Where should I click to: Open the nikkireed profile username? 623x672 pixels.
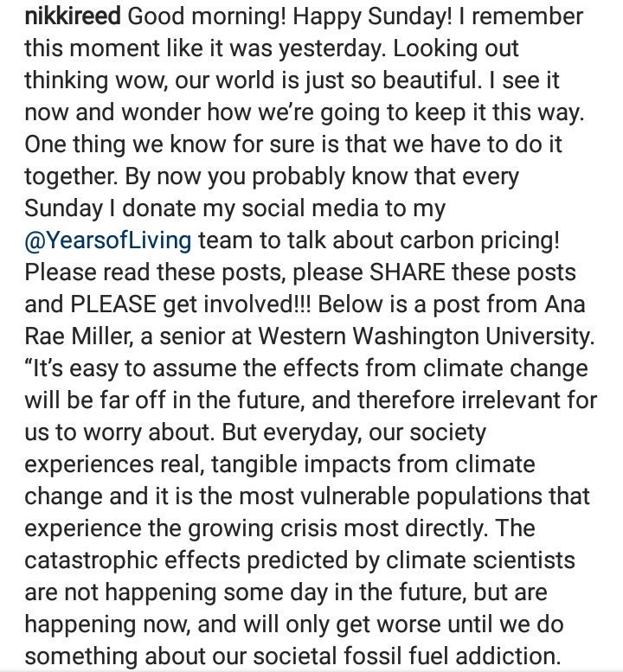pyautogui.click(x=73, y=16)
